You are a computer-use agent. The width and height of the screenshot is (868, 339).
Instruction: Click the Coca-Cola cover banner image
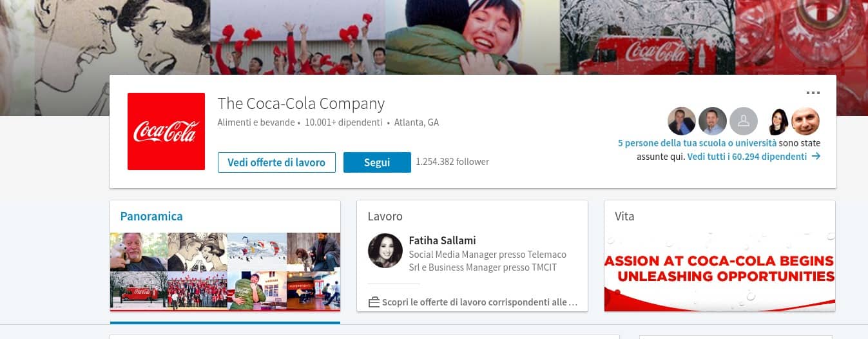tap(434, 37)
